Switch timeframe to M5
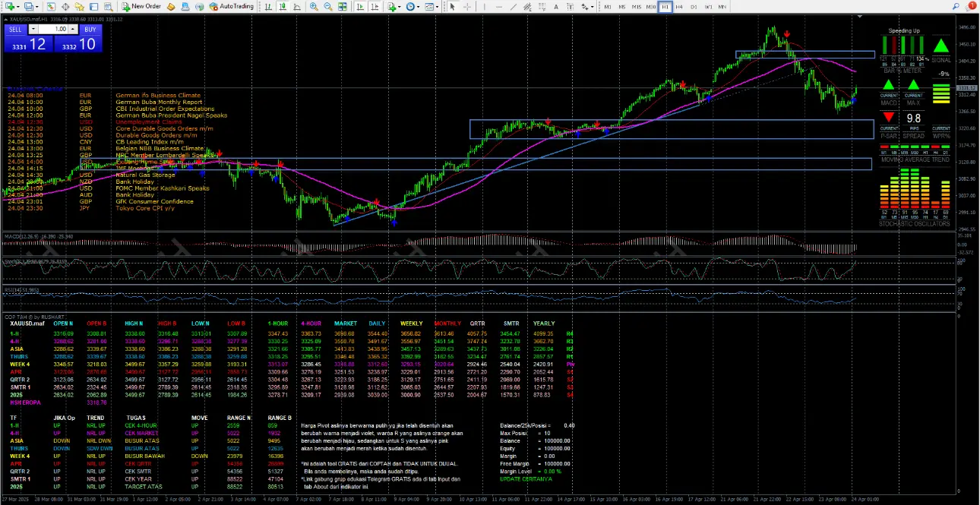This screenshot has height=505, width=980. click(x=622, y=6)
